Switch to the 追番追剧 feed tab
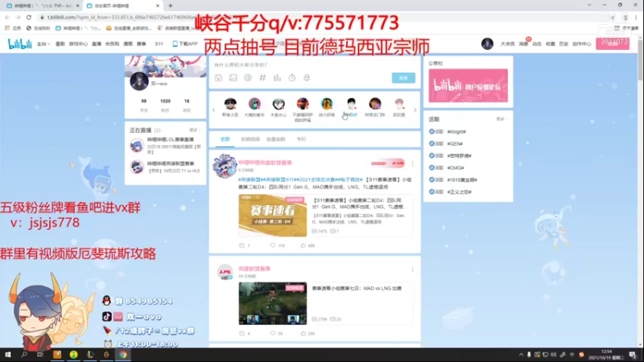 tap(275, 139)
